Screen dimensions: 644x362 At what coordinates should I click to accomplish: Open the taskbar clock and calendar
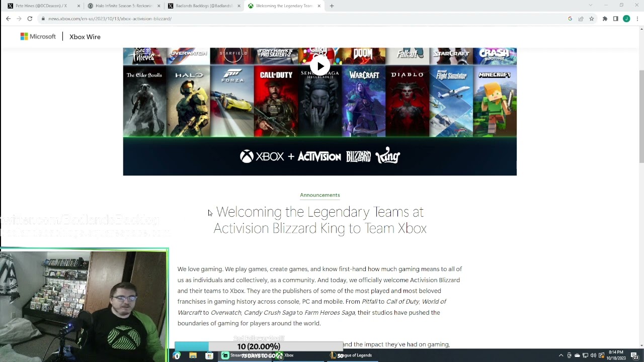click(616, 355)
